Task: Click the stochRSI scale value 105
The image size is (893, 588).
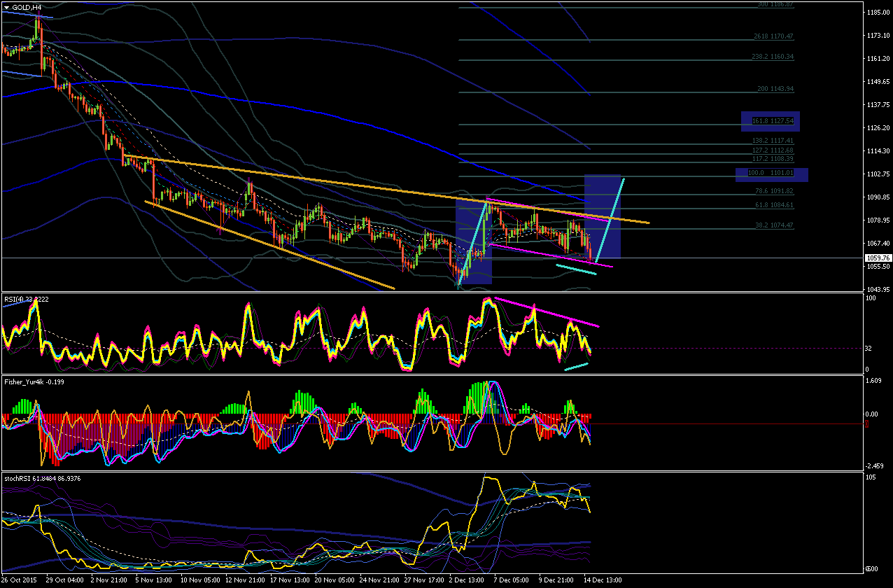Action: (x=871, y=477)
